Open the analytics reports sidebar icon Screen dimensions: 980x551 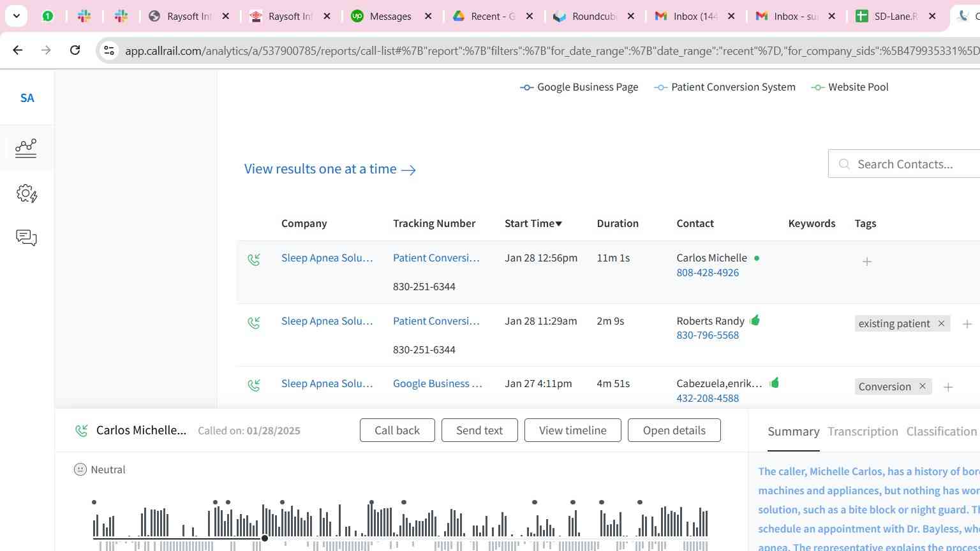click(26, 148)
